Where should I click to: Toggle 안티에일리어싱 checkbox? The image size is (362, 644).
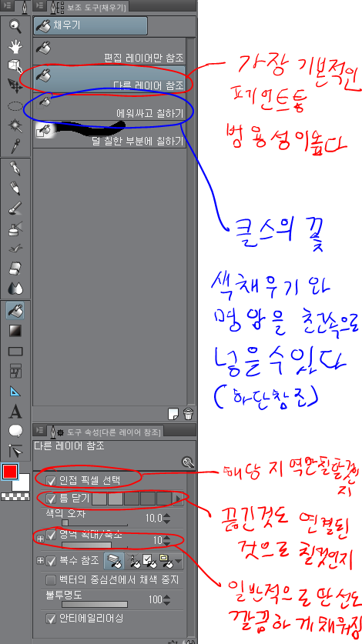(51, 619)
